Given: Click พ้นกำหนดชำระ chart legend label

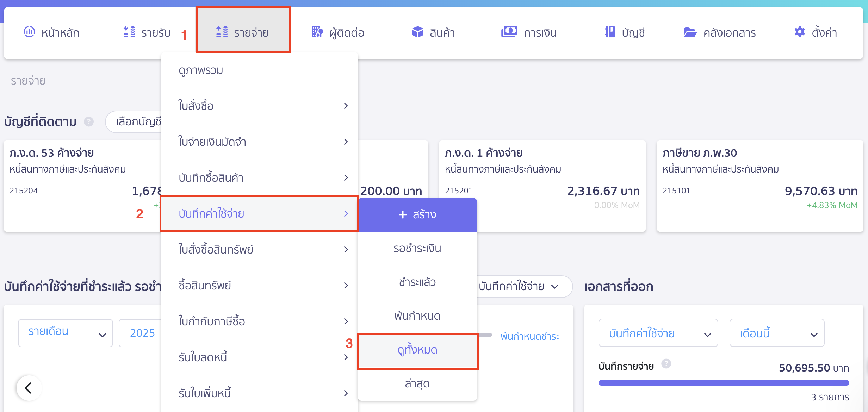Looking at the screenshot, I should (x=529, y=336).
